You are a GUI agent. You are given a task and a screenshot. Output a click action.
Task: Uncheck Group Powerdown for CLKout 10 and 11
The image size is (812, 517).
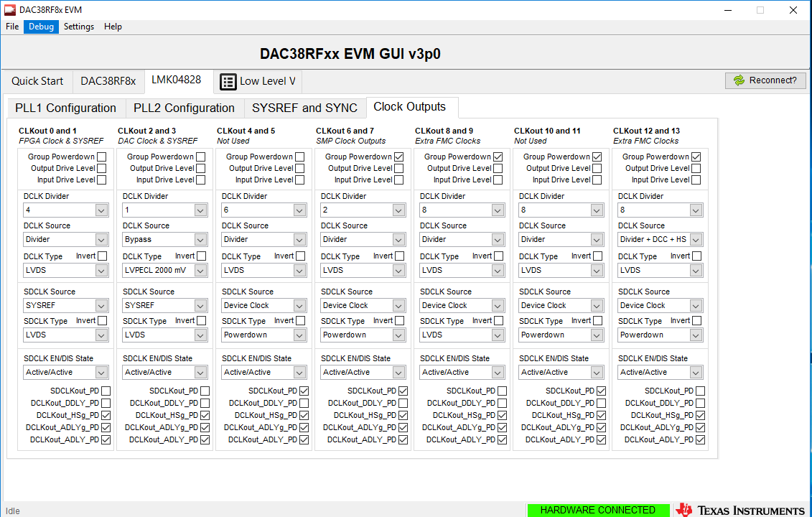(x=597, y=157)
